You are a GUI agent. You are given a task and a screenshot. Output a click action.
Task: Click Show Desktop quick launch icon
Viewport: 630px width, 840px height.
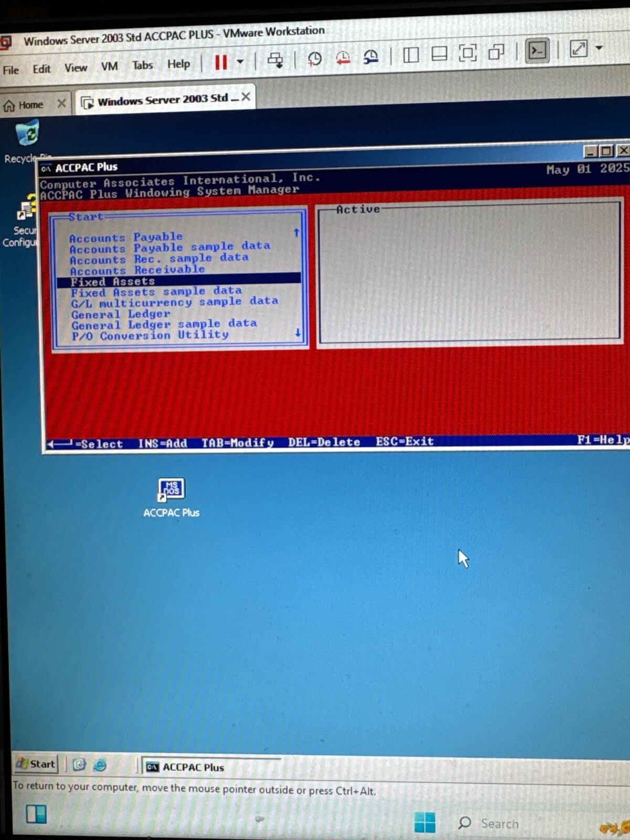[79, 764]
